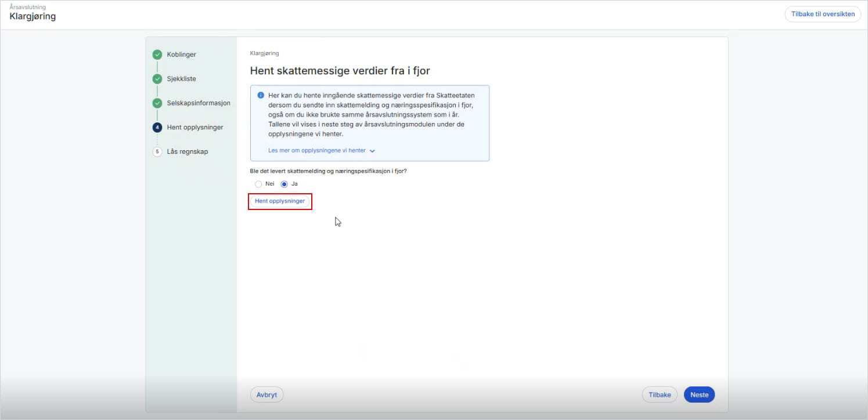This screenshot has height=420, width=868.
Task: Click the Koblinger green checkmark step icon
Action: tap(157, 55)
